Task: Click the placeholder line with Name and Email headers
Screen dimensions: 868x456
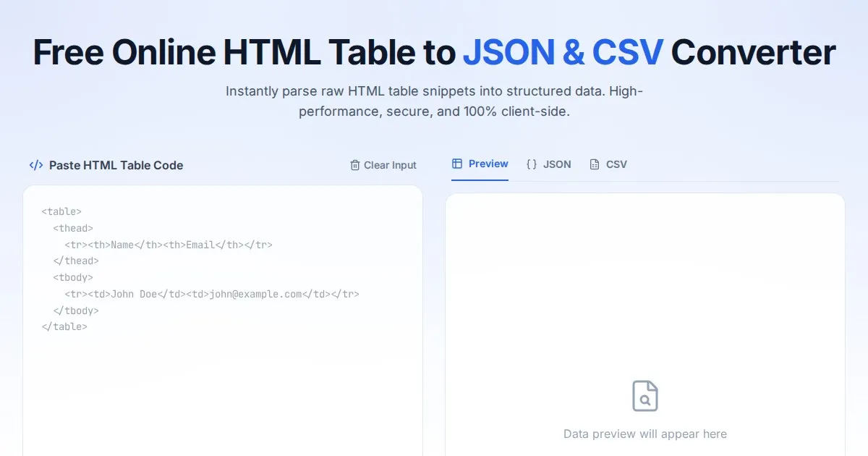Action: pos(168,245)
